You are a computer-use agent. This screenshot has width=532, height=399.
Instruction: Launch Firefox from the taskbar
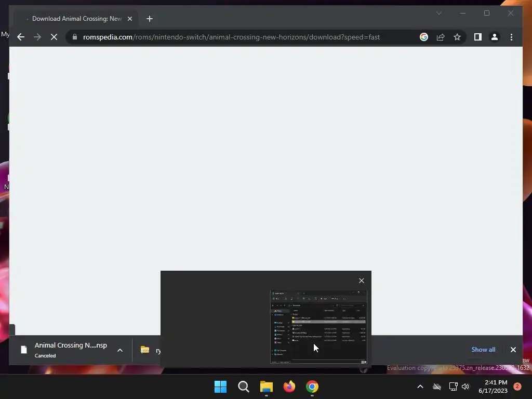point(289,387)
